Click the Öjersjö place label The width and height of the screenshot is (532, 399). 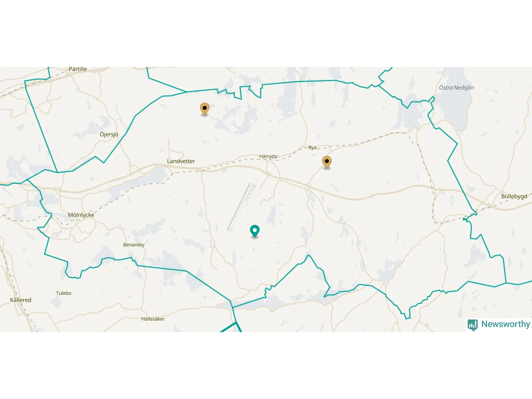109,134
